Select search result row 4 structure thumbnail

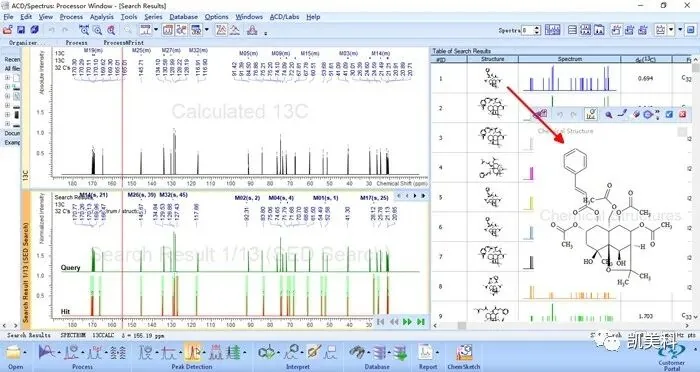[x=493, y=167]
